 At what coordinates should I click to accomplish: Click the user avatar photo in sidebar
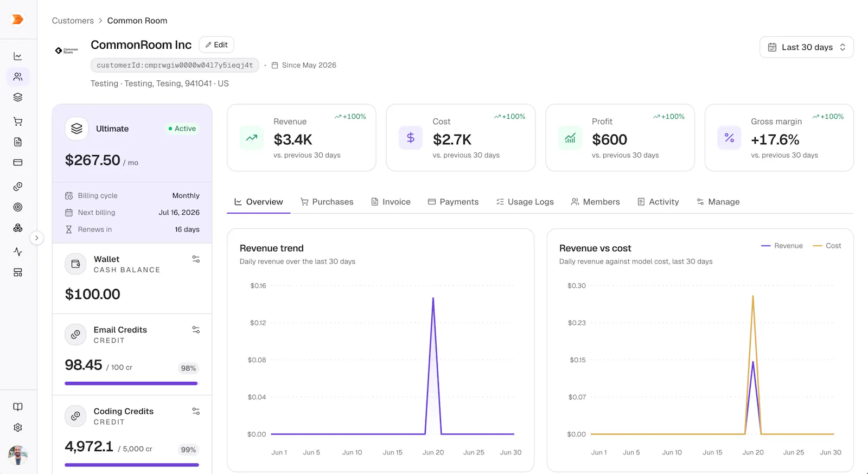pyautogui.click(x=18, y=454)
